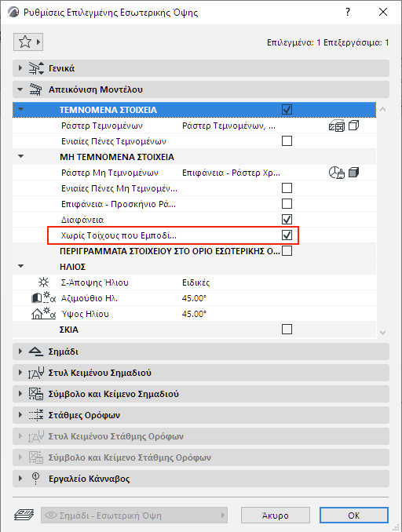Collapse the ΗΛΙΟΣ section
Image resolution: width=402 pixels, height=532 pixels.
pos(21,266)
